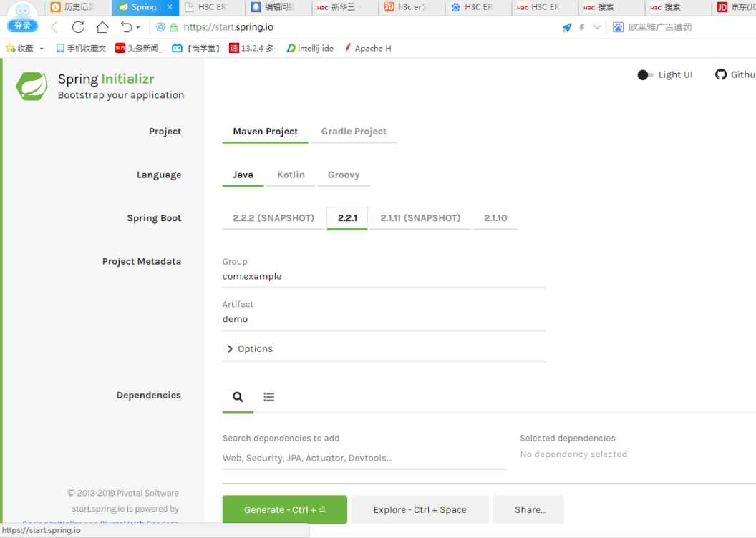Select Spring Boot 2.2.1
756x538 pixels.
(x=347, y=218)
